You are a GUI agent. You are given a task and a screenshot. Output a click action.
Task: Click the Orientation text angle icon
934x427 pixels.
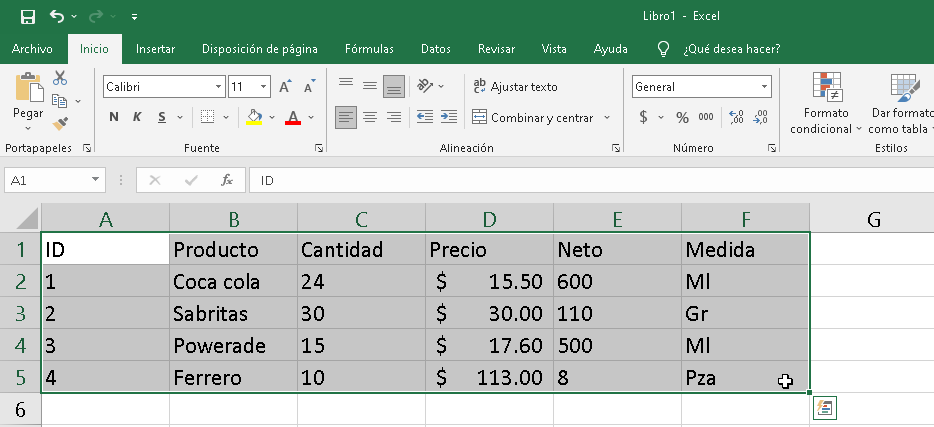coord(425,86)
